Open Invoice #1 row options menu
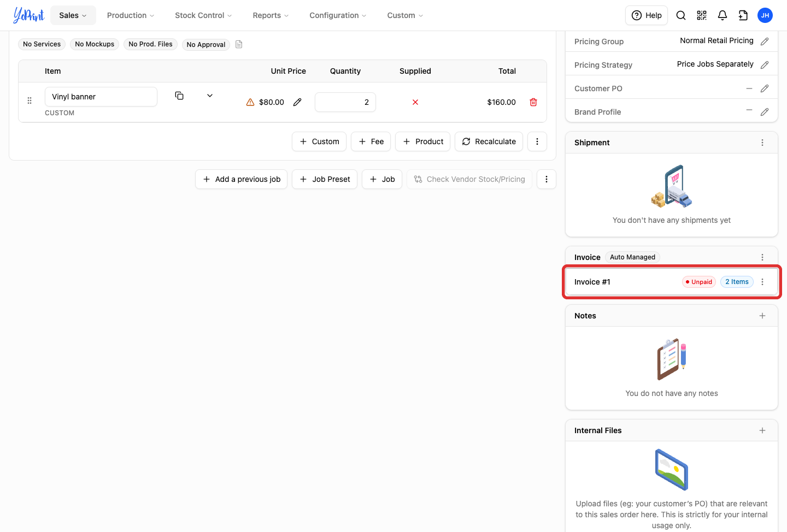This screenshot has width=787, height=532. pyautogui.click(x=762, y=282)
